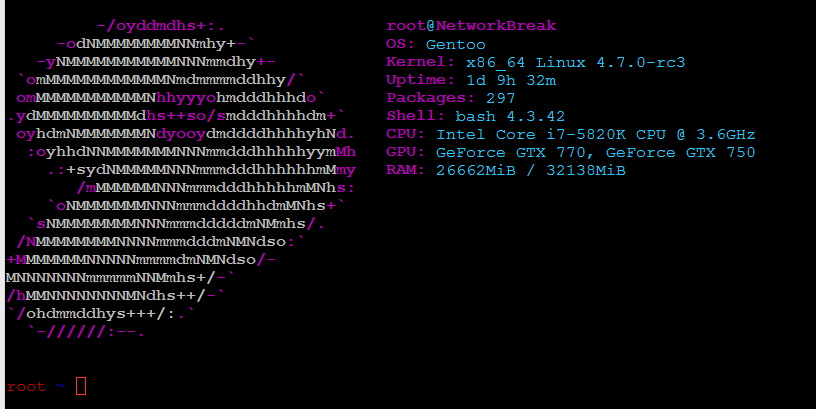Select the Packages count '297'
This screenshot has width=816, height=409.
click(x=501, y=98)
